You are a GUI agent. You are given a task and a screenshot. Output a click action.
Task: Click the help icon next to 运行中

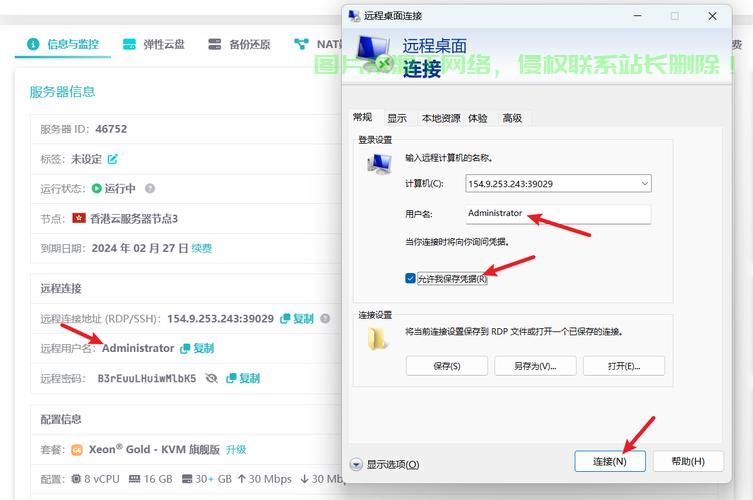tap(150, 188)
